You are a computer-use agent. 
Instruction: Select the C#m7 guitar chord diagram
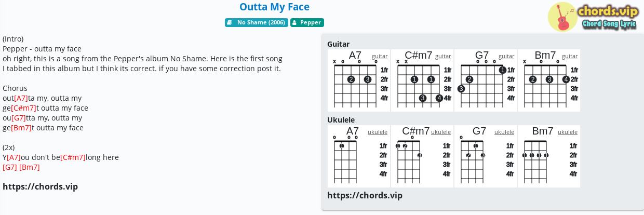422,80
